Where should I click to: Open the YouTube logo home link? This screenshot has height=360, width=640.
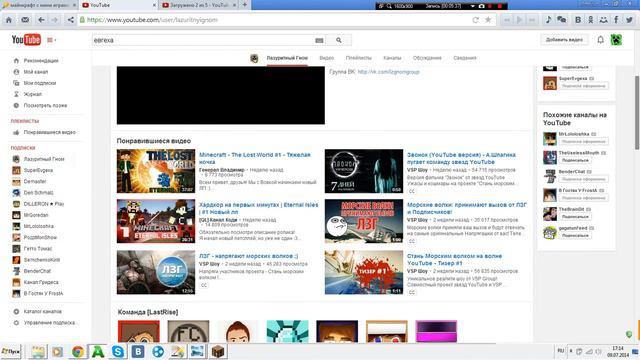pos(26,40)
